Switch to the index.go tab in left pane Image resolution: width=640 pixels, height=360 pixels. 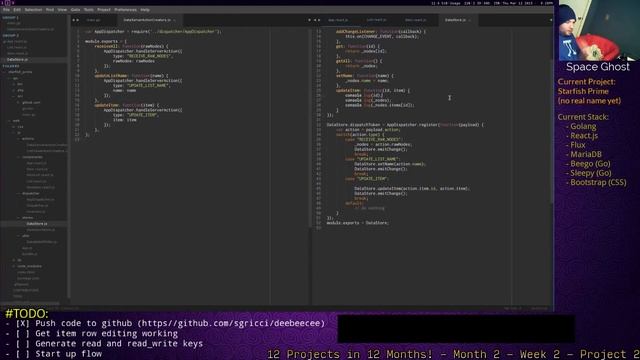click(x=93, y=20)
